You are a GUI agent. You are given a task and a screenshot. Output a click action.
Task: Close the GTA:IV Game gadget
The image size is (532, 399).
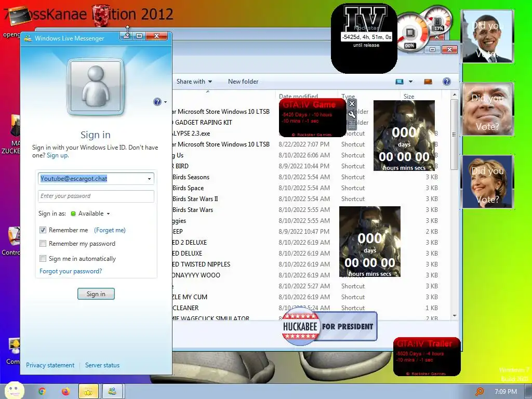352,104
